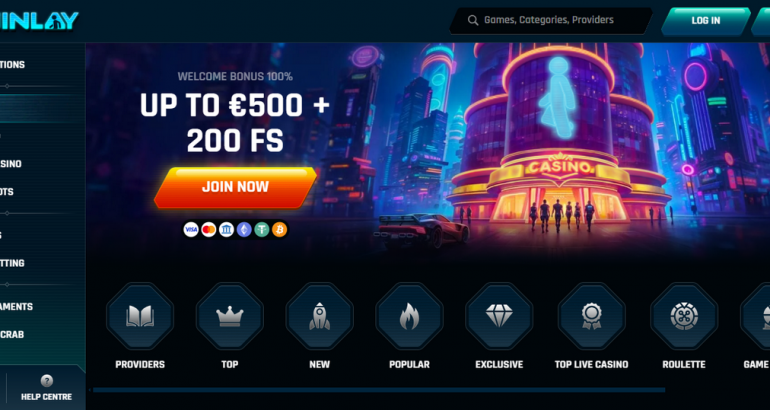Open the Tournaments sidebar item
The image size is (770, 410).
(x=16, y=306)
